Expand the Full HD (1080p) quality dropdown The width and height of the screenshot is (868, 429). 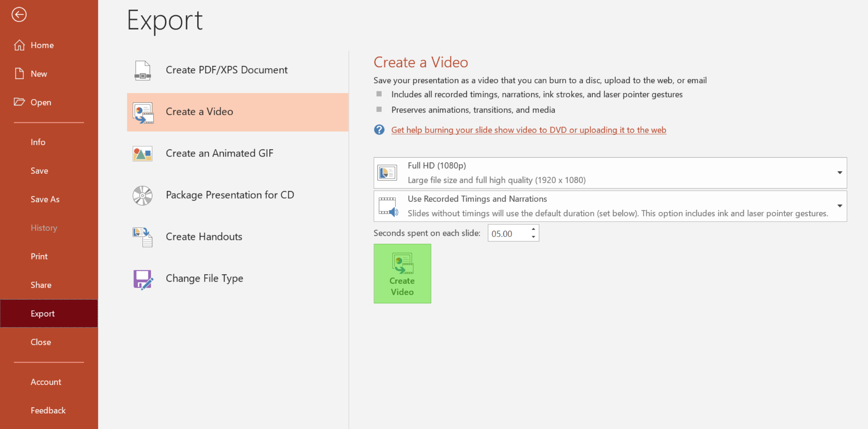pos(840,173)
